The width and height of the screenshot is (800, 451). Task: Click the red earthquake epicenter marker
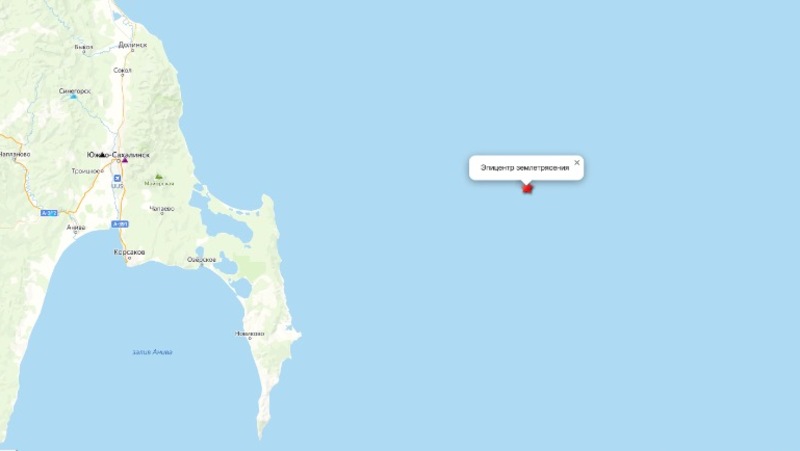(x=527, y=188)
